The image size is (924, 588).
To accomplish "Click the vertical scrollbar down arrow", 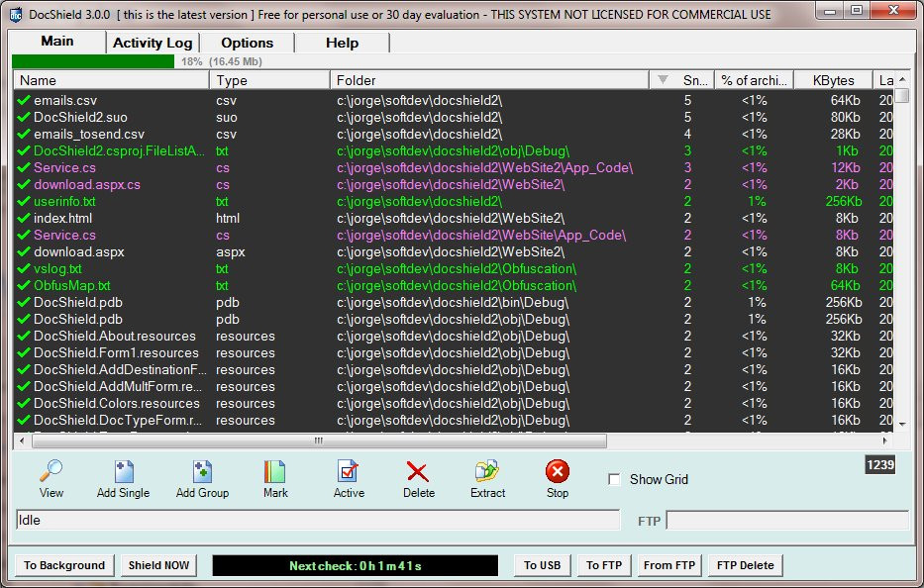I will pos(902,425).
